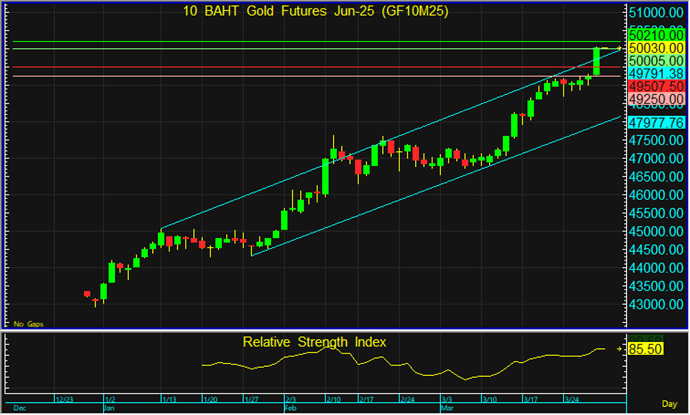
Task: Select the Relative Strength Index title
Action: coord(314,342)
